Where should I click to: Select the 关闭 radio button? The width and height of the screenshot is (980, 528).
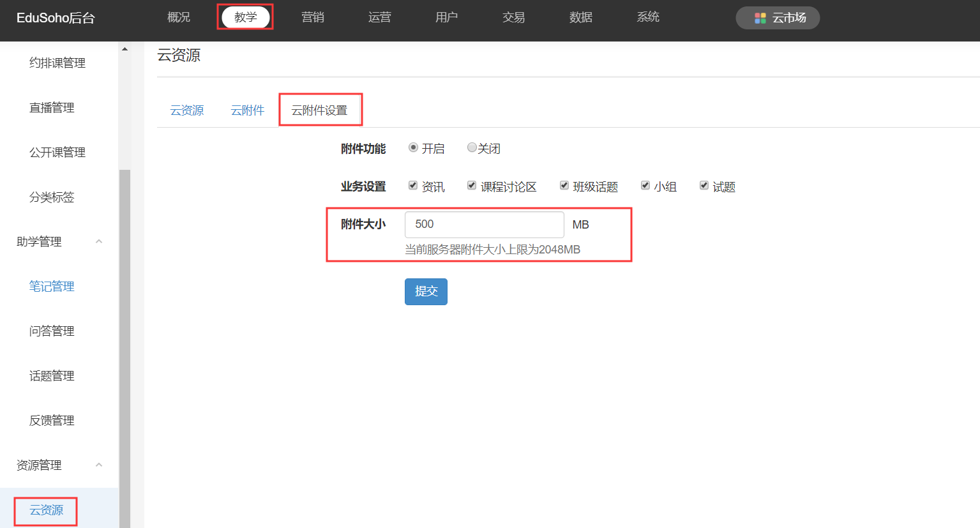[x=472, y=147]
